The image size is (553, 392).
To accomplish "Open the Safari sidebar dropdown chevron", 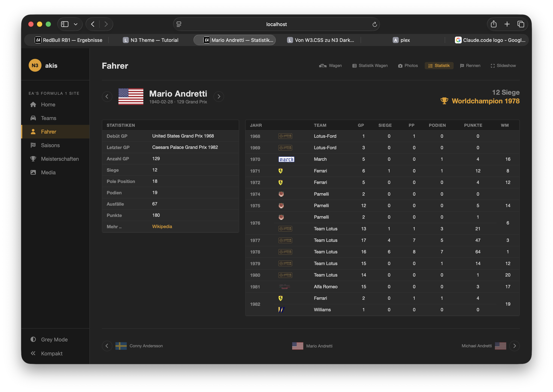I will tap(76, 24).
